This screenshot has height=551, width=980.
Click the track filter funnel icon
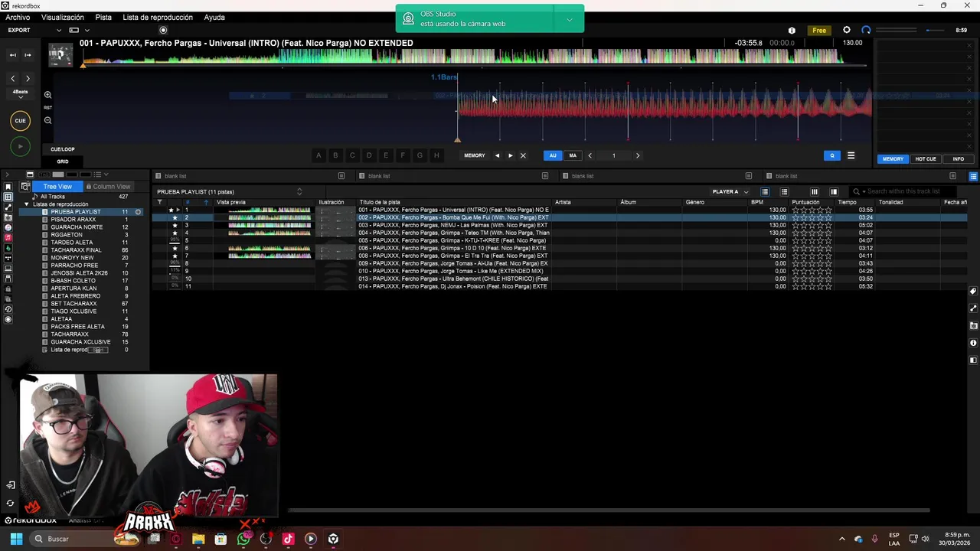(159, 202)
